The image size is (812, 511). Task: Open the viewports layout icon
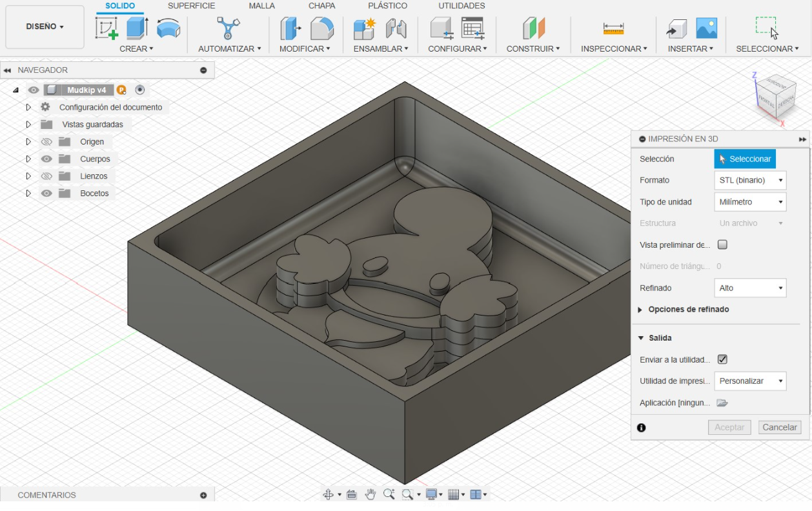[476, 494]
